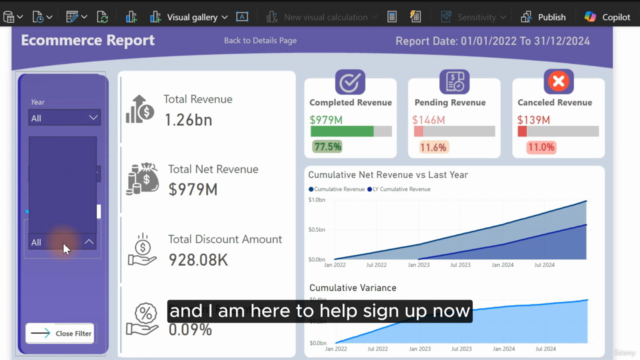The image size is (640, 360).
Task: Expand the data source dropdown arrow
Action: click(x=20, y=17)
